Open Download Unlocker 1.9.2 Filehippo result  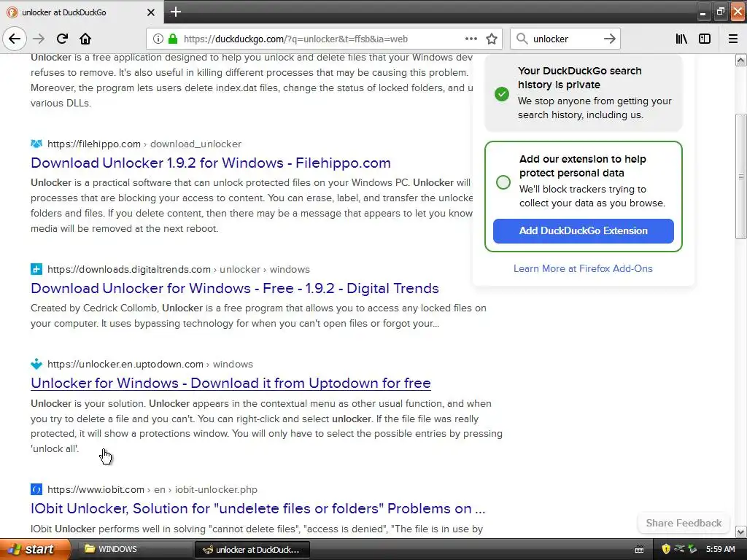[211, 163]
